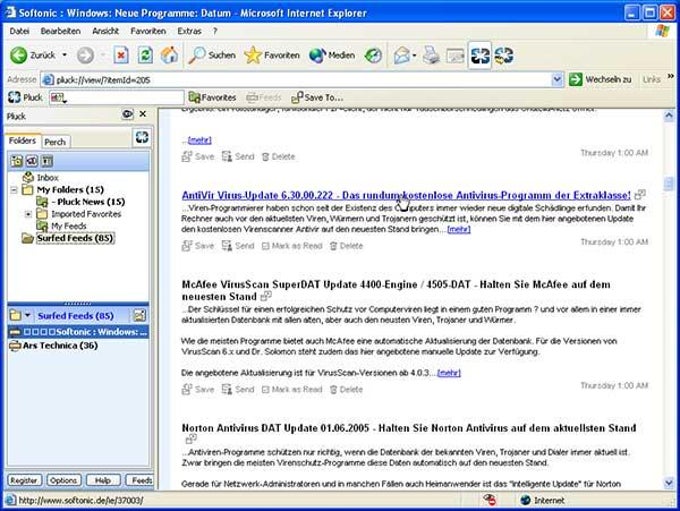This screenshot has height=511, width=680.
Task: Open the ? help menu
Action: (215, 31)
